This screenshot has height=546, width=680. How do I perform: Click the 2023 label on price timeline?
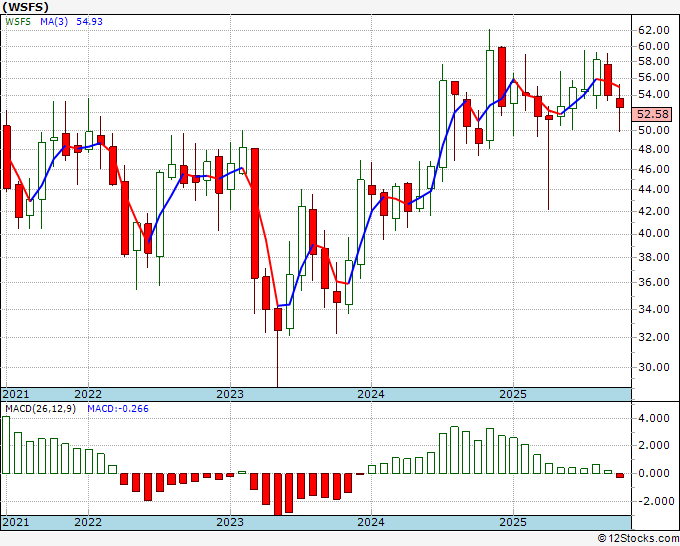pyautogui.click(x=230, y=394)
